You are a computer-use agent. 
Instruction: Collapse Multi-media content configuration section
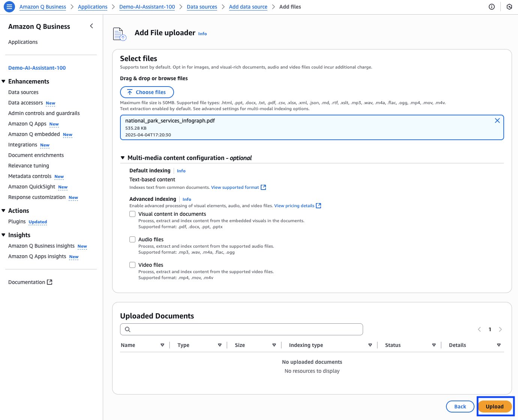(x=123, y=158)
